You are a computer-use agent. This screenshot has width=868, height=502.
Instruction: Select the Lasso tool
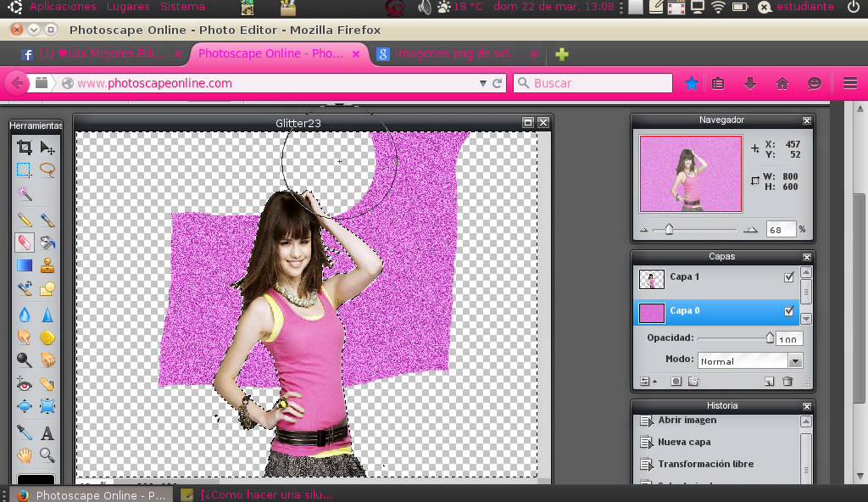point(47,170)
